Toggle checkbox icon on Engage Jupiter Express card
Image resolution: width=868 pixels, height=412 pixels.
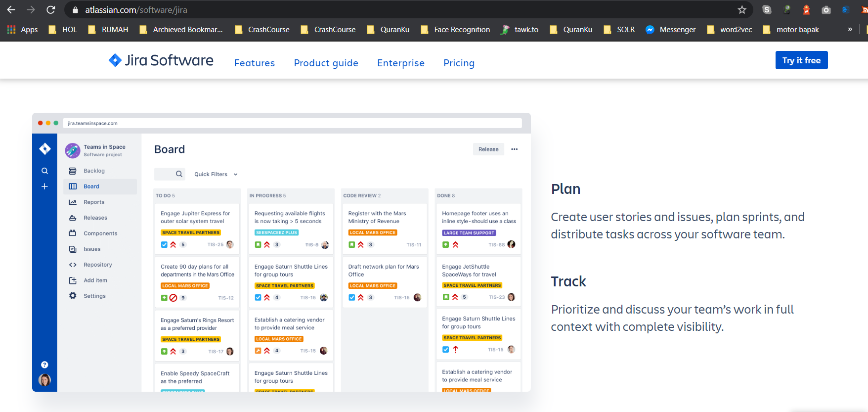(x=164, y=245)
